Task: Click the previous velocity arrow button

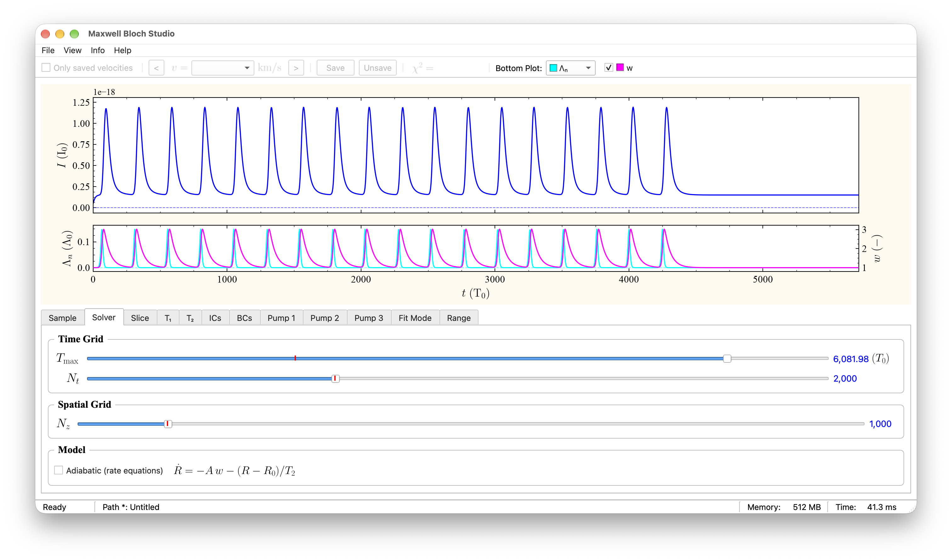Action: pyautogui.click(x=156, y=68)
